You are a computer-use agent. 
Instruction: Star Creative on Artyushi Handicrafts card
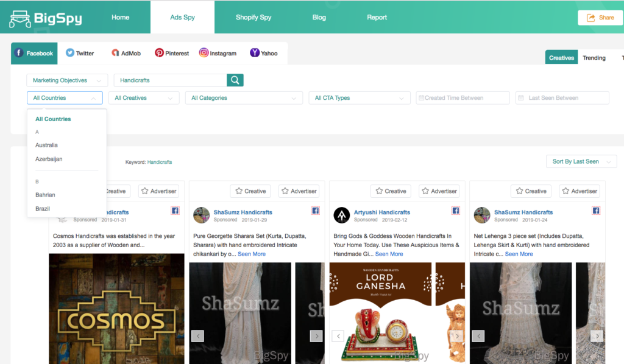(391, 191)
